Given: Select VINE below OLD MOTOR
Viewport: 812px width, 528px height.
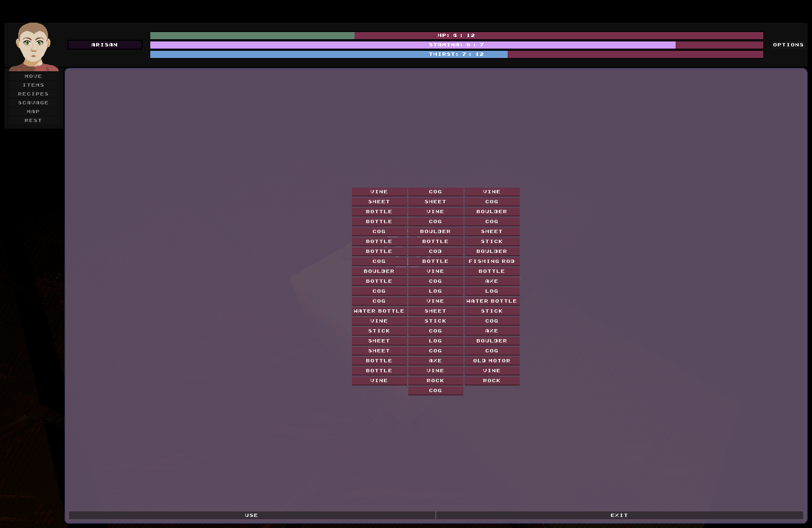Looking at the screenshot, I should pyautogui.click(x=492, y=371).
